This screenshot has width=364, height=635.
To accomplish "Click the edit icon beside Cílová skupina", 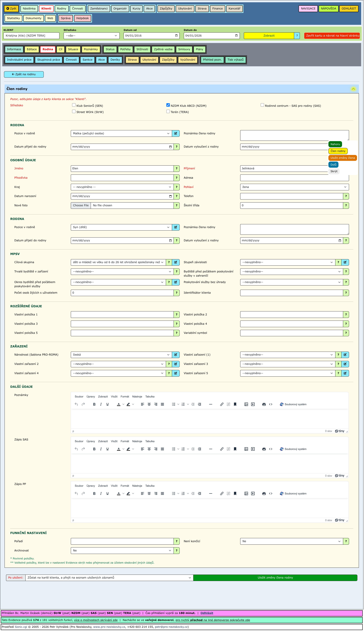I will tap(176, 262).
